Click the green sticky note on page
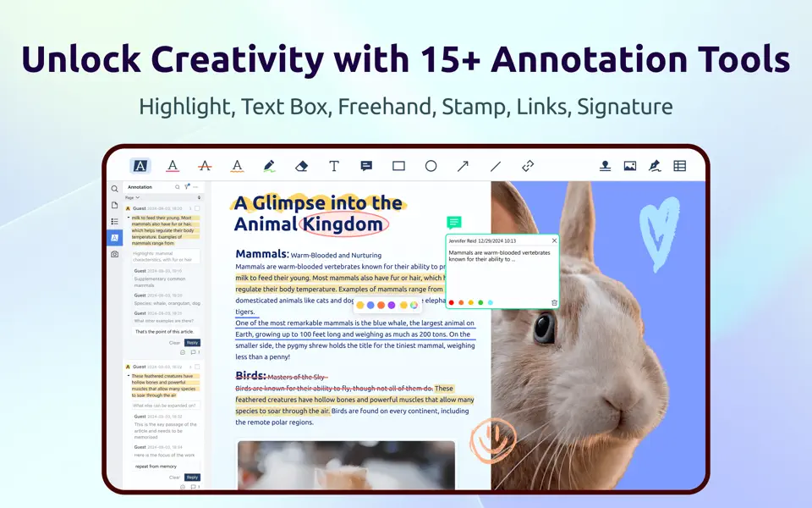 click(454, 222)
